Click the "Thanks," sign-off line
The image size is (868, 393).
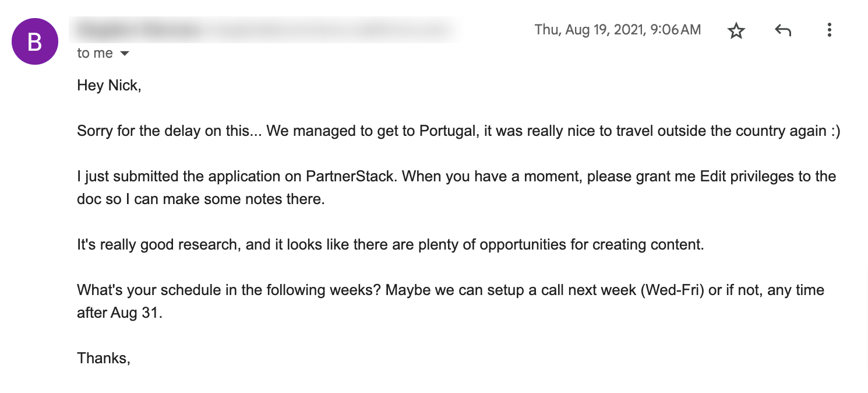coord(103,358)
